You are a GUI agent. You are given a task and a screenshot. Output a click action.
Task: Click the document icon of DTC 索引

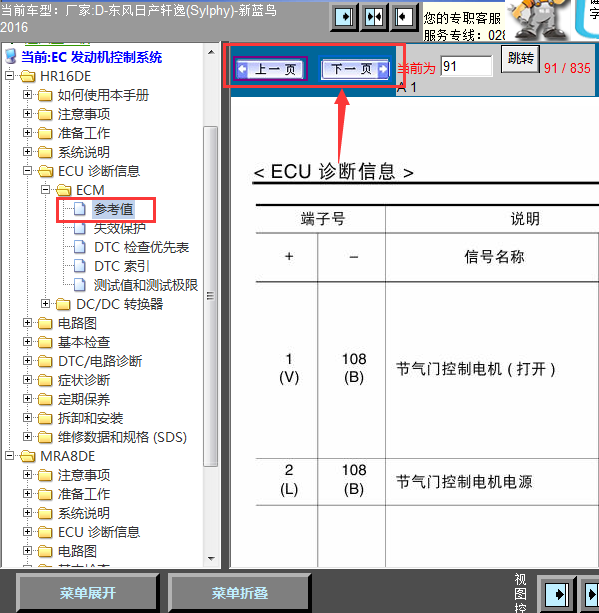click(x=80, y=266)
